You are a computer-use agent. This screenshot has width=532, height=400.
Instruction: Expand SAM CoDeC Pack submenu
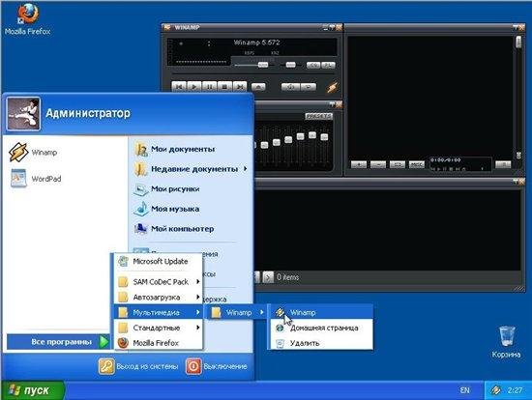(x=158, y=282)
